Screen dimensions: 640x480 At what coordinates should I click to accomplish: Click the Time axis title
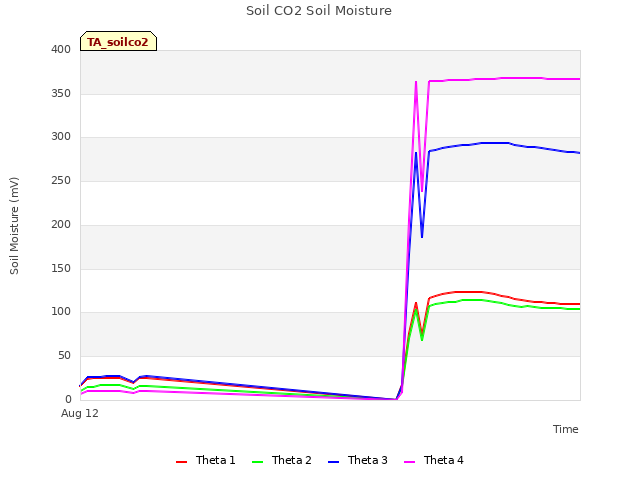pyautogui.click(x=565, y=429)
